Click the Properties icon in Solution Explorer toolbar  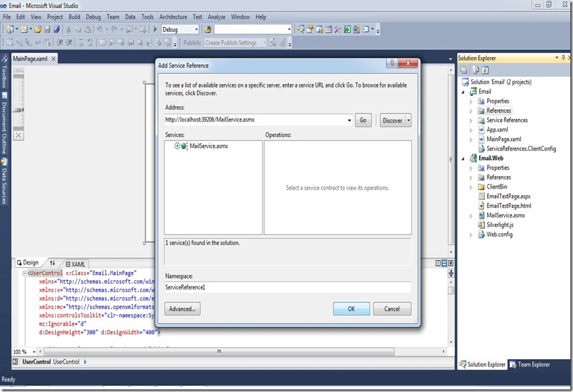point(464,70)
